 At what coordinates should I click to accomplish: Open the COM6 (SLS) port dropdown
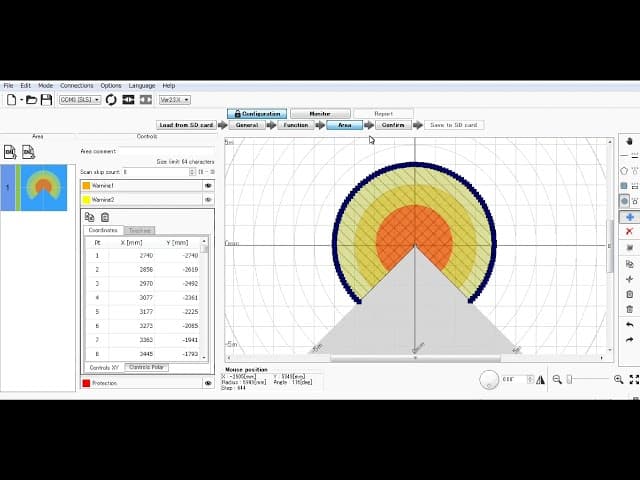pos(79,100)
